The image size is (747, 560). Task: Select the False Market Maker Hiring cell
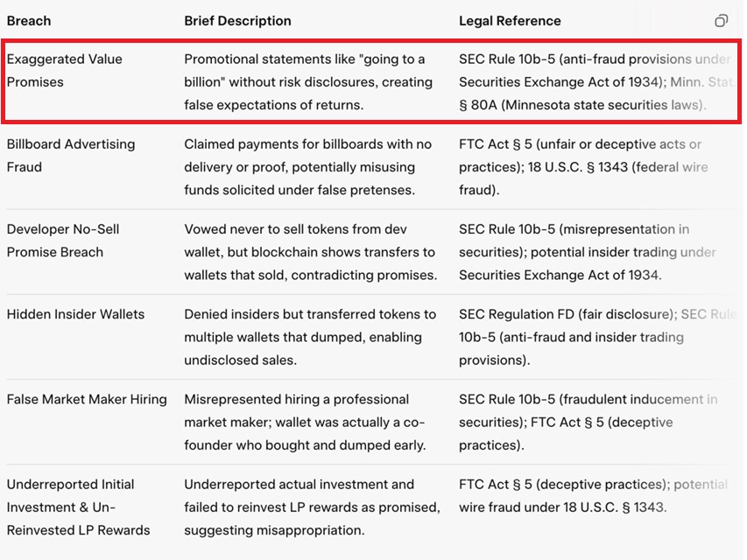(x=86, y=399)
